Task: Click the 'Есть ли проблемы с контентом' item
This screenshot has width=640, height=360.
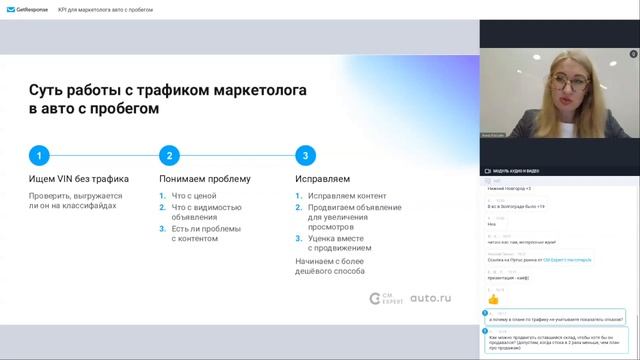Action: point(200,233)
